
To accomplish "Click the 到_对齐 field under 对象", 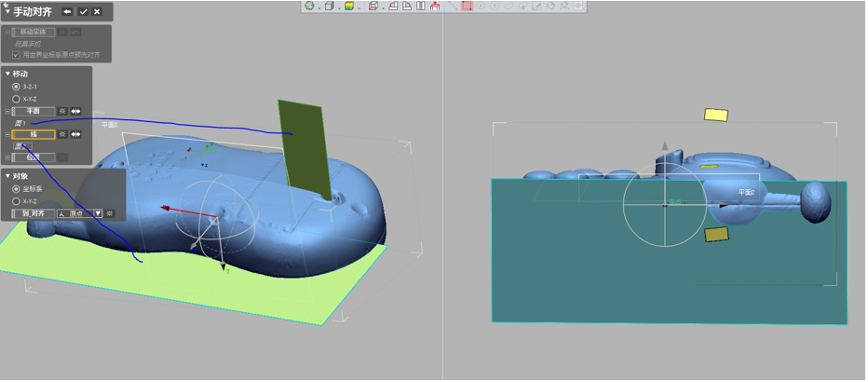I will tap(34, 213).
